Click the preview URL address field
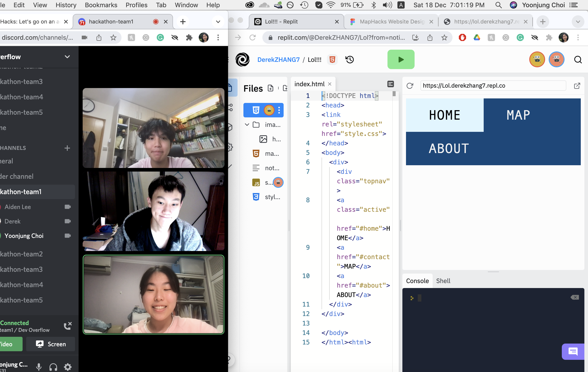This screenshot has width=588, height=372. [x=493, y=86]
